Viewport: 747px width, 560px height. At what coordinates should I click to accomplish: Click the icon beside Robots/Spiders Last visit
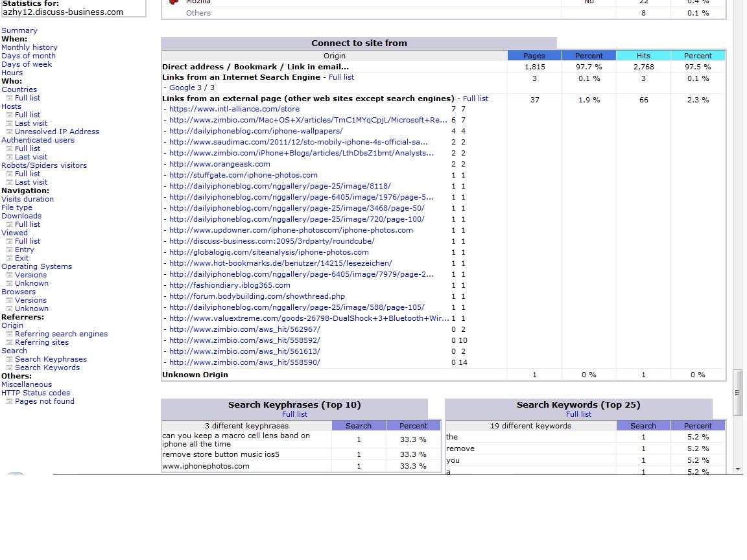pos(9,182)
